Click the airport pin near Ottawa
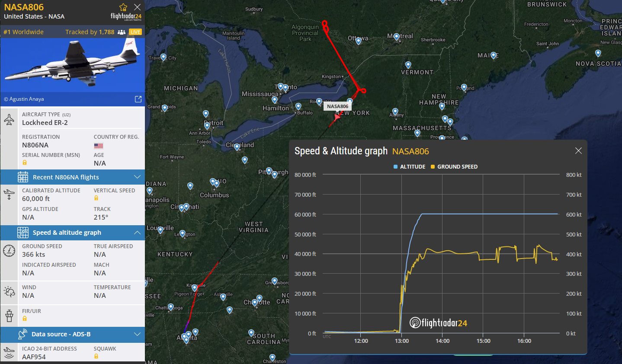Image resolution: width=622 pixels, height=364 pixels. click(x=358, y=41)
